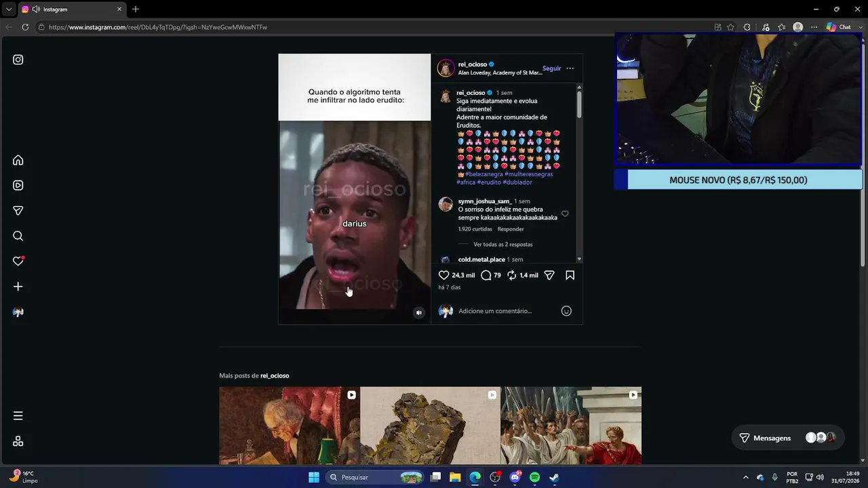868x488 pixels.
Task: View the 1.920 curtidas on the comment
Action: point(475,229)
